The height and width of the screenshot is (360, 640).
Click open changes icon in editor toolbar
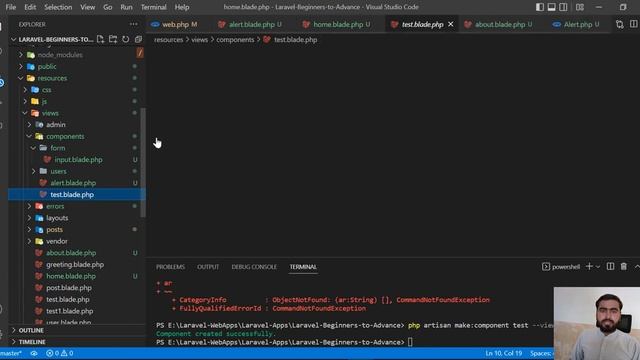620,24
